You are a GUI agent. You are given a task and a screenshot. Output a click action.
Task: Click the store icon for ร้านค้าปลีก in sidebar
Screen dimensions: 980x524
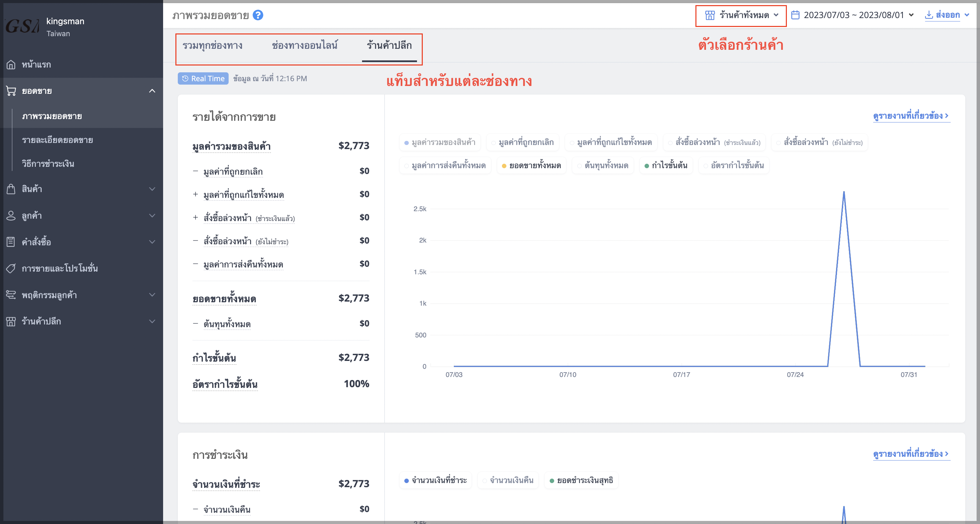click(11, 321)
